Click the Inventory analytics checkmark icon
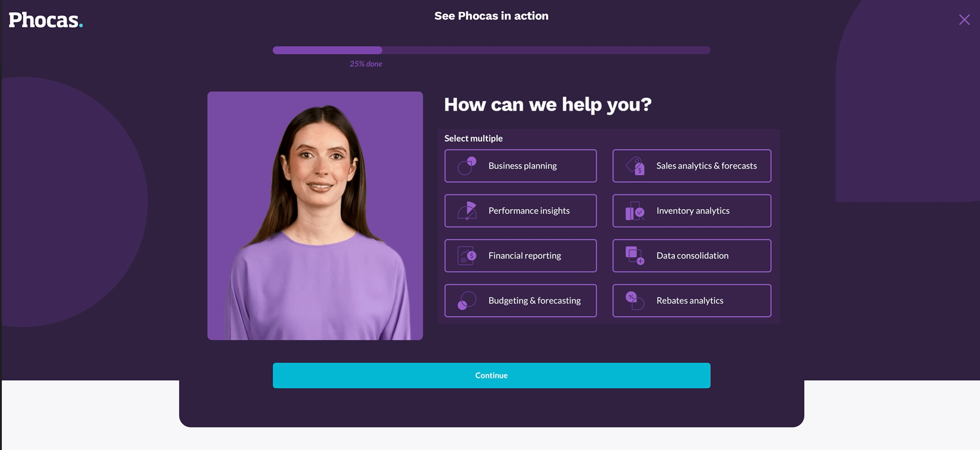The width and height of the screenshot is (980, 450). (x=635, y=211)
